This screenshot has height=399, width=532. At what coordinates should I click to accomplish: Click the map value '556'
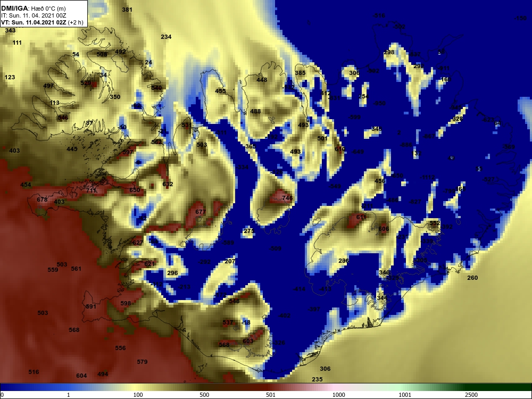pyautogui.click(x=120, y=348)
